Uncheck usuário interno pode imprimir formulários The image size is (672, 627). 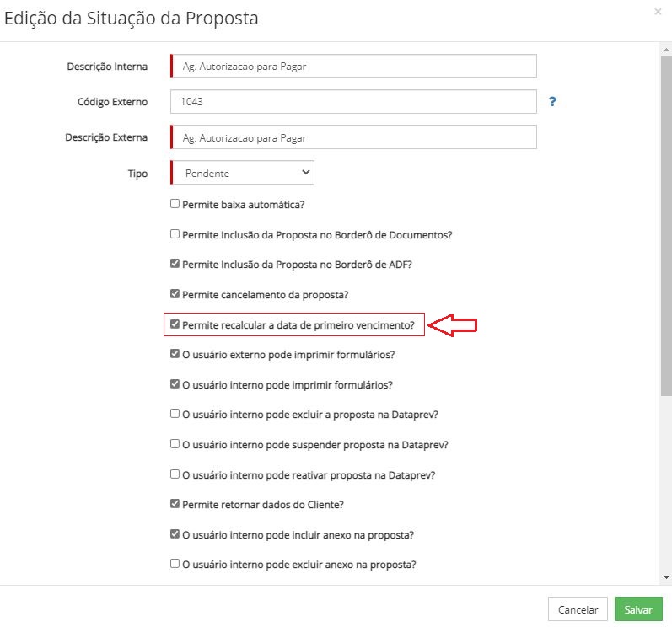(175, 383)
